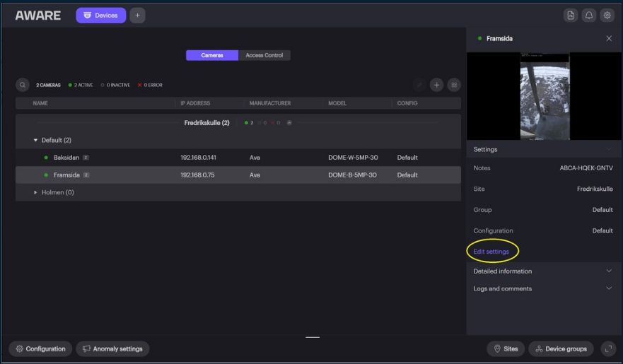623x364 pixels.
Task: Open Anomaly settings button
Action: click(112, 349)
